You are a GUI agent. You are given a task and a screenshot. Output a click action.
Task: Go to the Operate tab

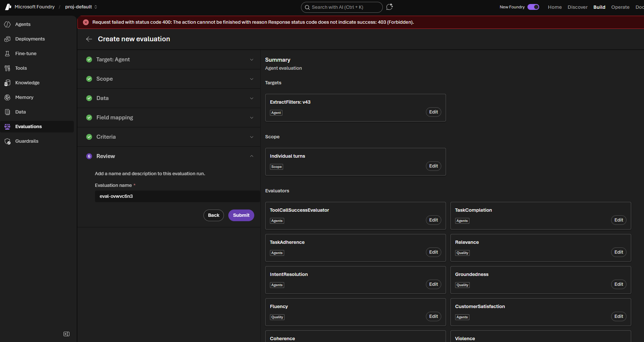tap(620, 7)
